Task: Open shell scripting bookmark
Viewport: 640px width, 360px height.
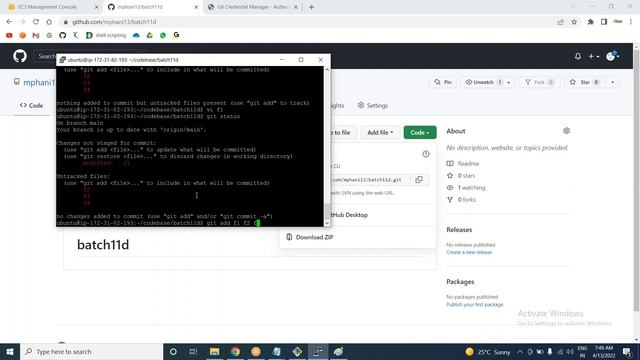Action: pos(106,36)
